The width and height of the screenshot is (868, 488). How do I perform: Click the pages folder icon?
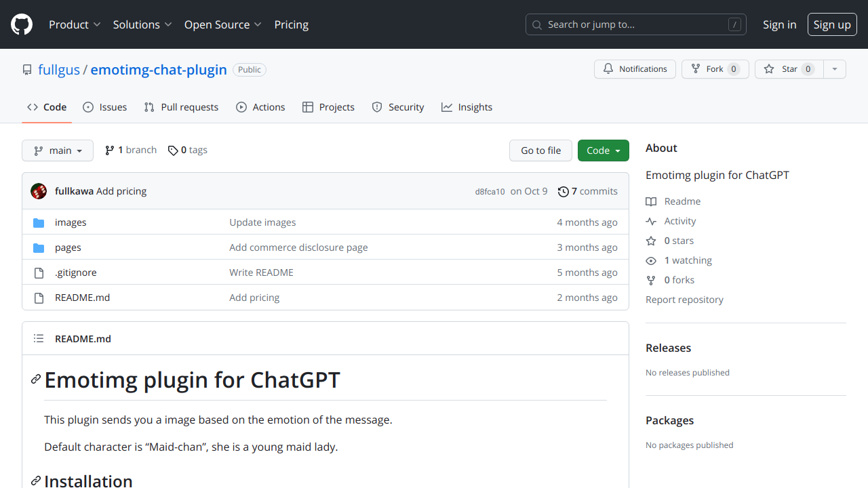(x=39, y=247)
